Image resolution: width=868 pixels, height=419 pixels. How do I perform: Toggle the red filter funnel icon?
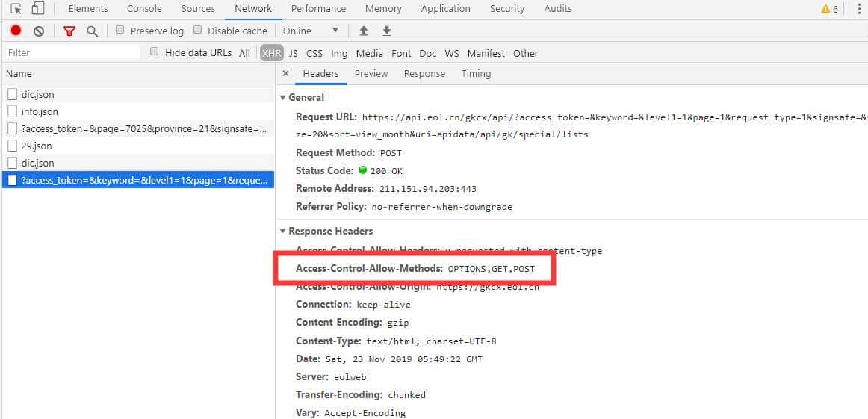point(69,31)
